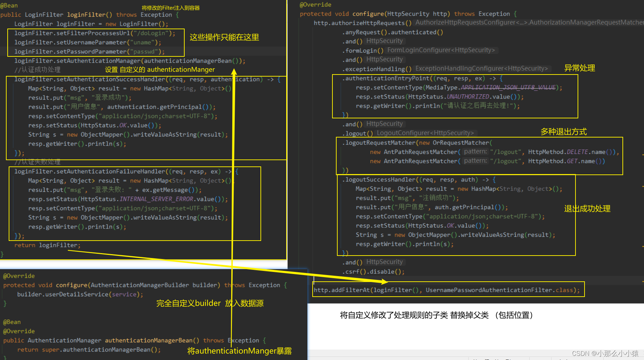This screenshot has height=360, width=644.
Task: Click the setAuthenticationSuccessHandler lambda line
Action: tap(147, 79)
